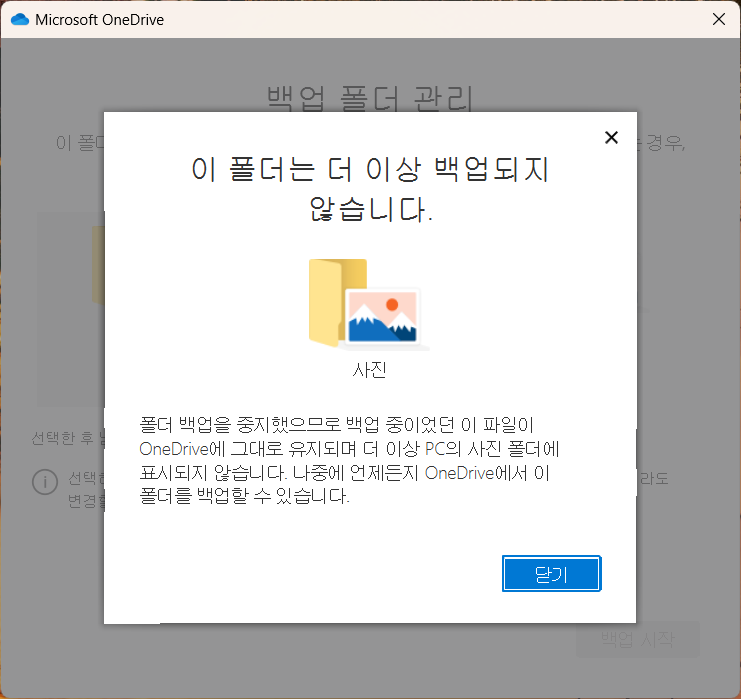The width and height of the screenshot is (741, 699).
Task: Click the info circle icon behind the dialog
Action: 45,482
